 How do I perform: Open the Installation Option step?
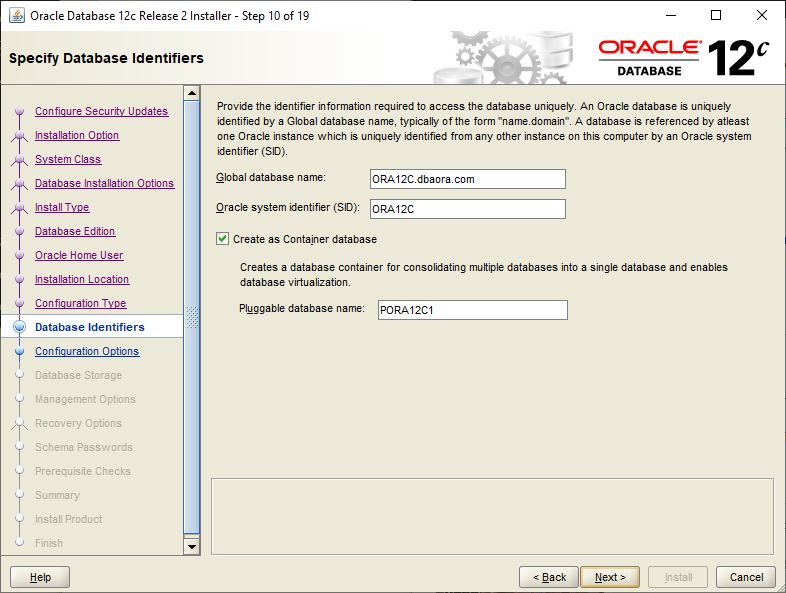click(77, 135)
